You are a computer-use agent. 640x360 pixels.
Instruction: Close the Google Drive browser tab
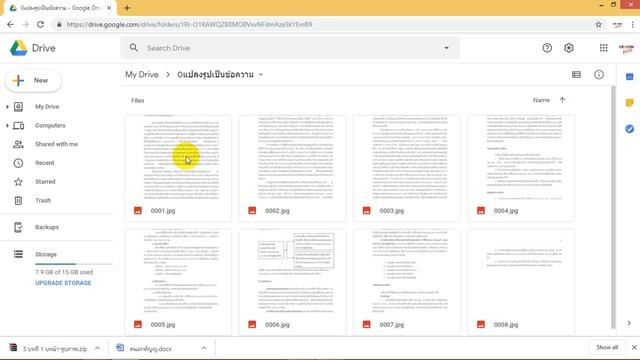pos(109,8)
